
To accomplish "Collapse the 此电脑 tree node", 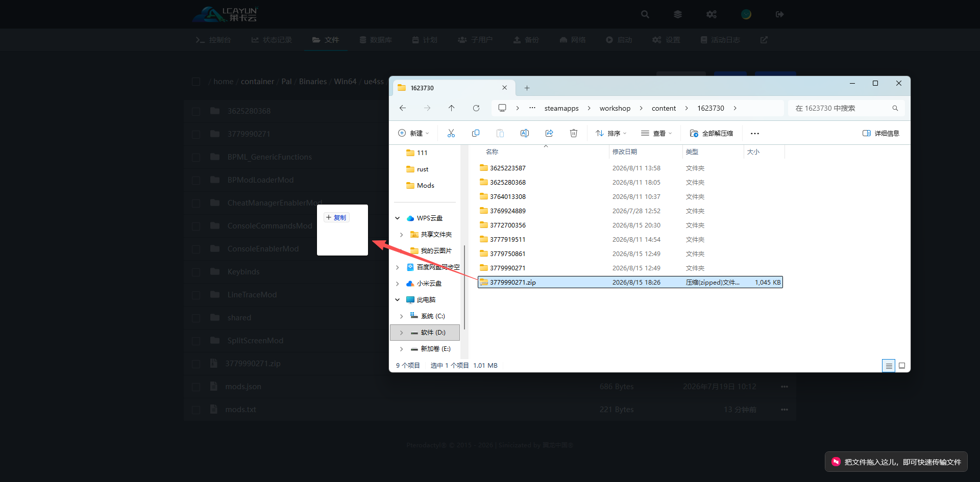I will [x=398, y=300].
